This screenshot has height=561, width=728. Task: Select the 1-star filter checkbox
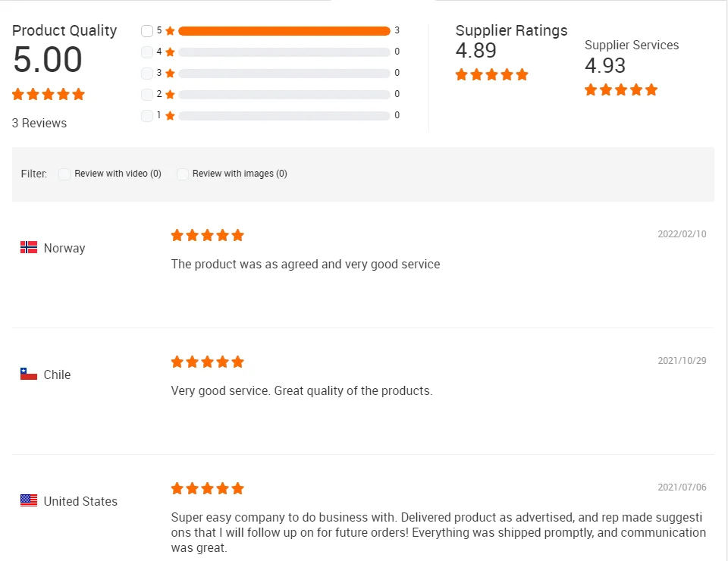[147, 116]
